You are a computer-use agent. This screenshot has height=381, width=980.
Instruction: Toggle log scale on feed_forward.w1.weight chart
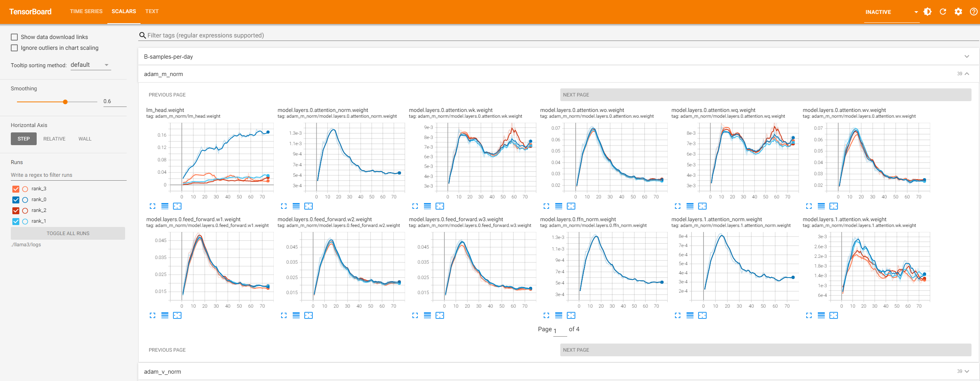coord(165,315)
